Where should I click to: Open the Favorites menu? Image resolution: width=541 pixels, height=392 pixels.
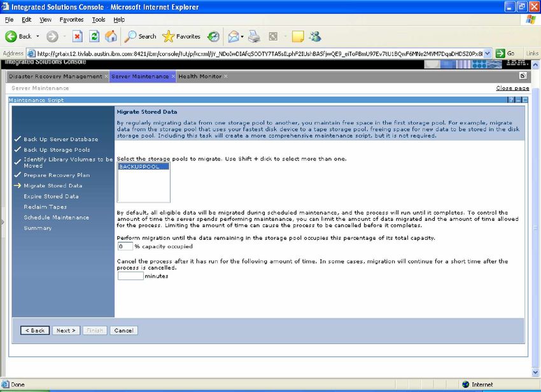71,20
